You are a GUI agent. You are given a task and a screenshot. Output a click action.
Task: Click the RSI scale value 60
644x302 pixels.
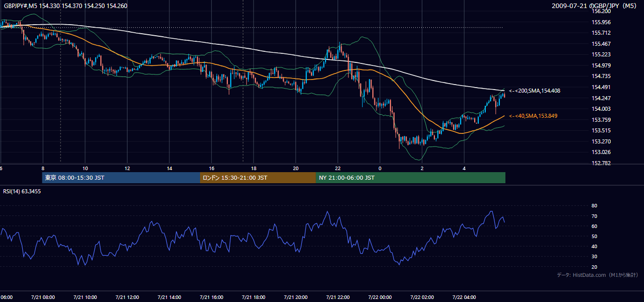[594, 226]
